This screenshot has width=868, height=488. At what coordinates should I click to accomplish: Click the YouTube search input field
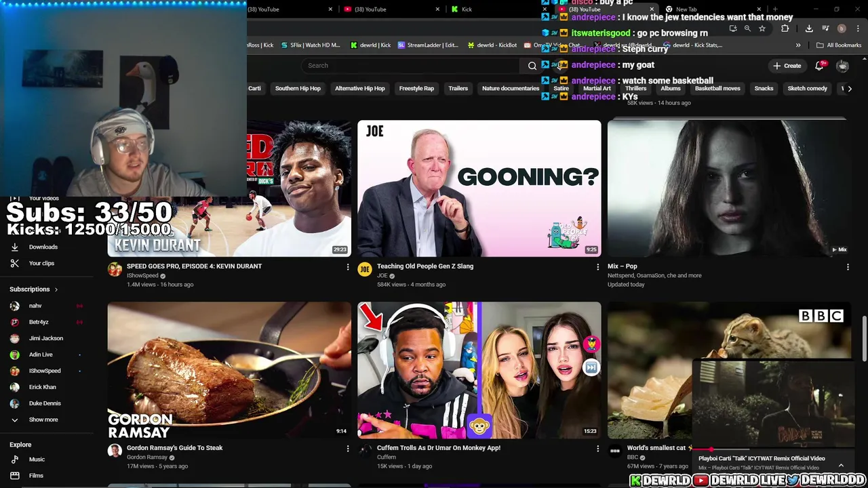[410, 66]
